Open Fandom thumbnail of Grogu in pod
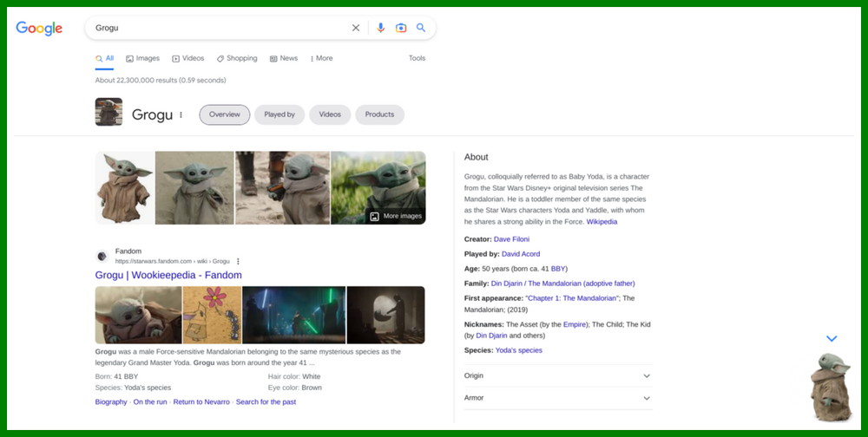Screen dimensions: 868x437 [x=138, y=315]
